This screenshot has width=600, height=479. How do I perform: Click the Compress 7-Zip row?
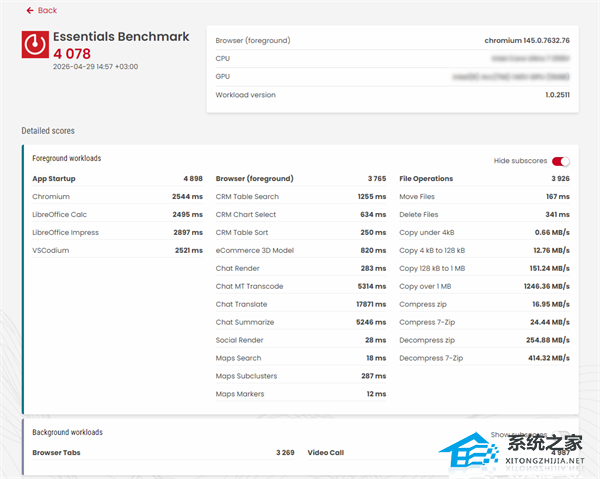click(x=484, y=323)
